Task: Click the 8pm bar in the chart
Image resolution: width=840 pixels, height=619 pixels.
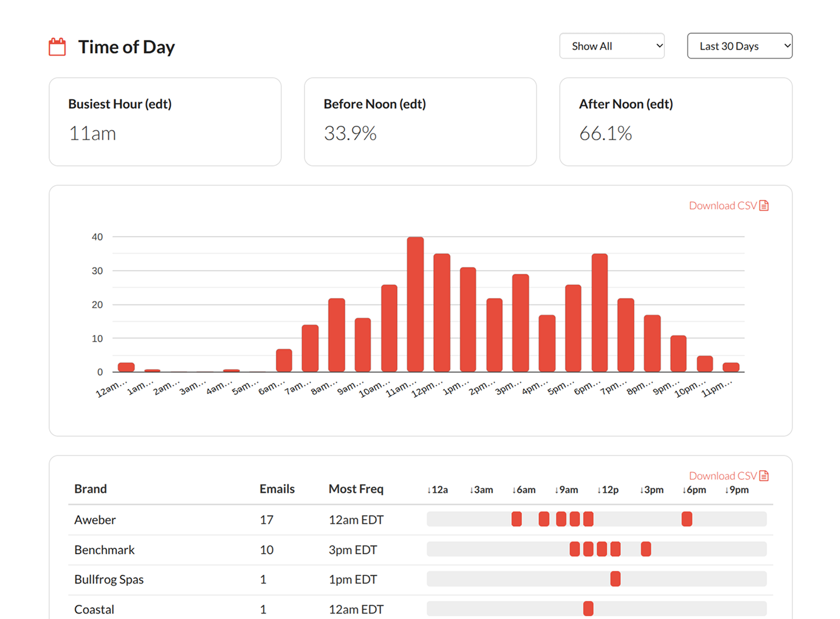Action: pos(652,343)
